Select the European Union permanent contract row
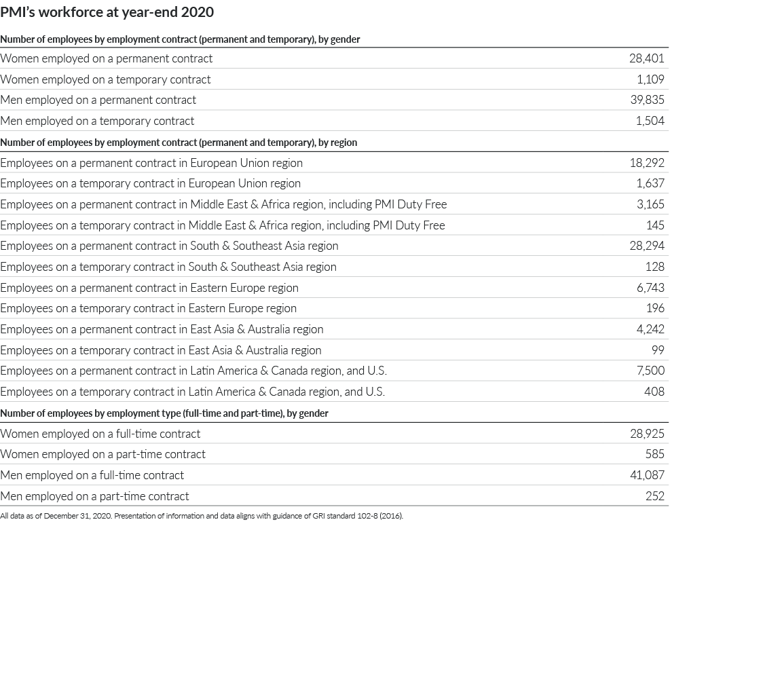Screen dimensions: 784x674 click(152, 163)
